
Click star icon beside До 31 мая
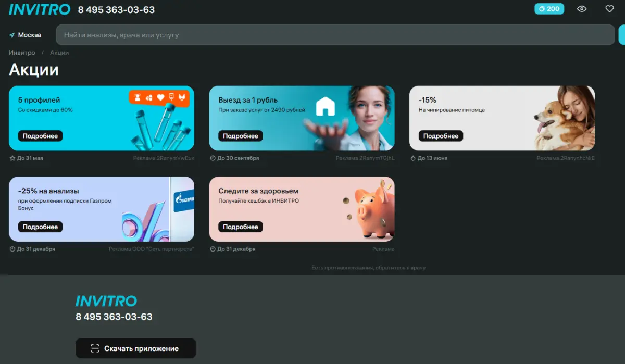click(x=12, y=158)
